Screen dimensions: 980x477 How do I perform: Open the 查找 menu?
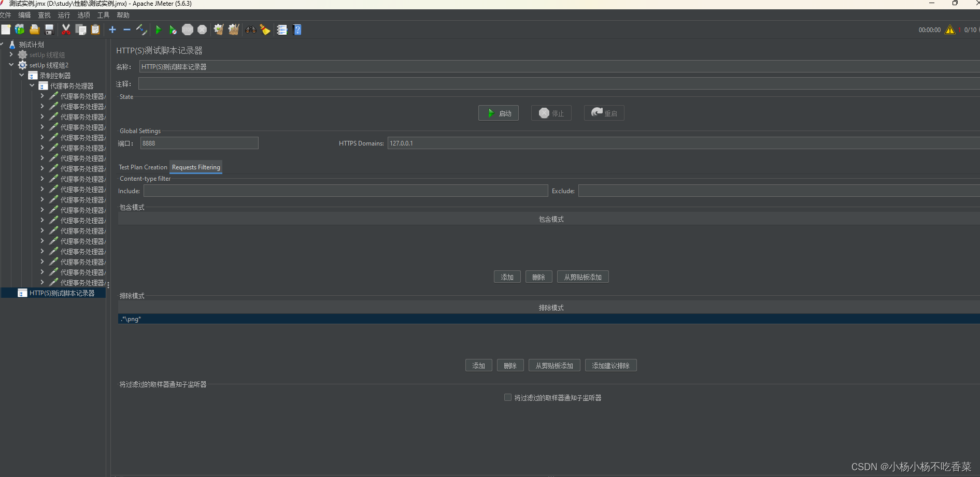click(x=44, y=15)
